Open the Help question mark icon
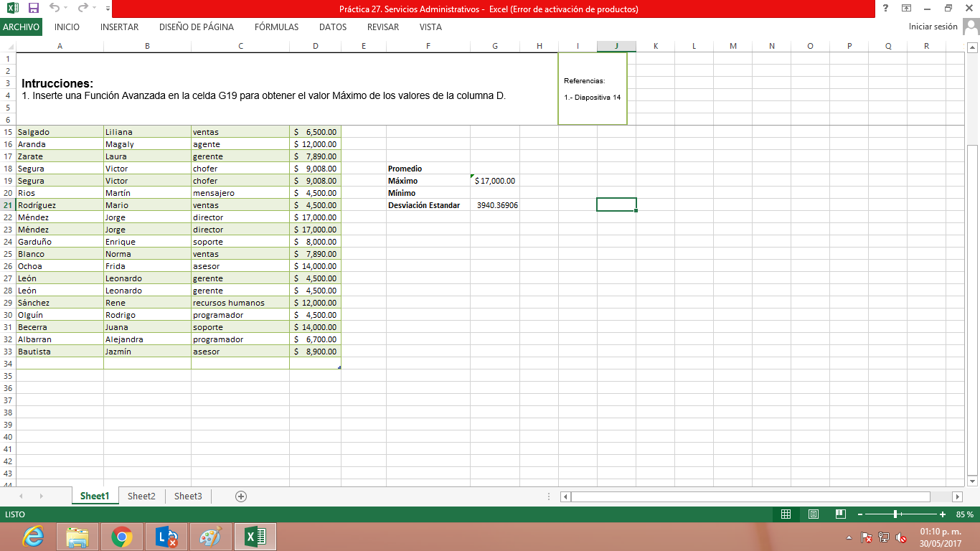Screen dimensions: 980x551 click(x=886, y=9)
